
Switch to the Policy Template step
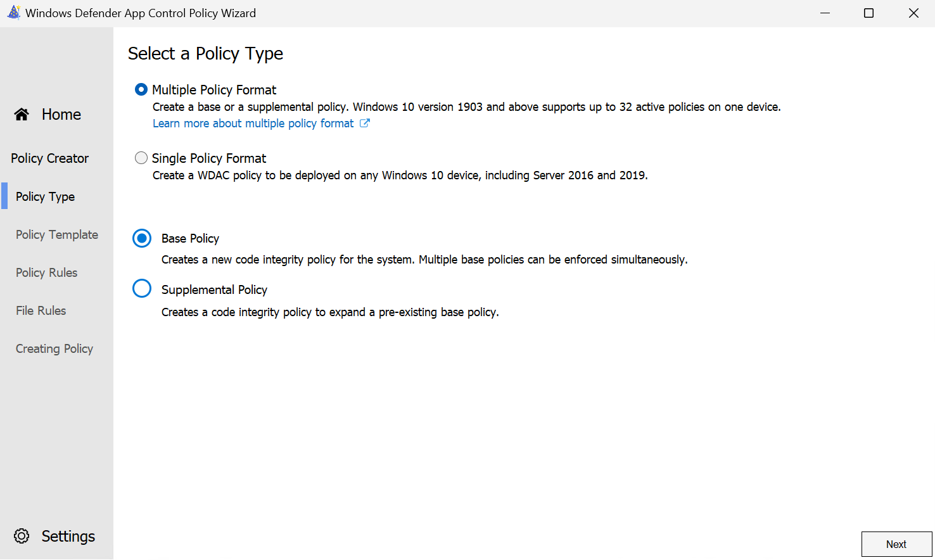(x=56, y=234)
